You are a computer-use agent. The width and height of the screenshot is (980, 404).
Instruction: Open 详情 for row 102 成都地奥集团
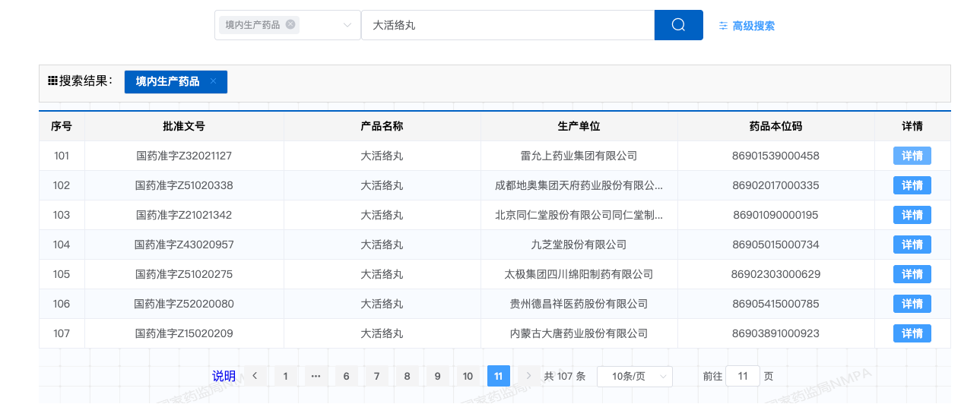tap(912, 185)
